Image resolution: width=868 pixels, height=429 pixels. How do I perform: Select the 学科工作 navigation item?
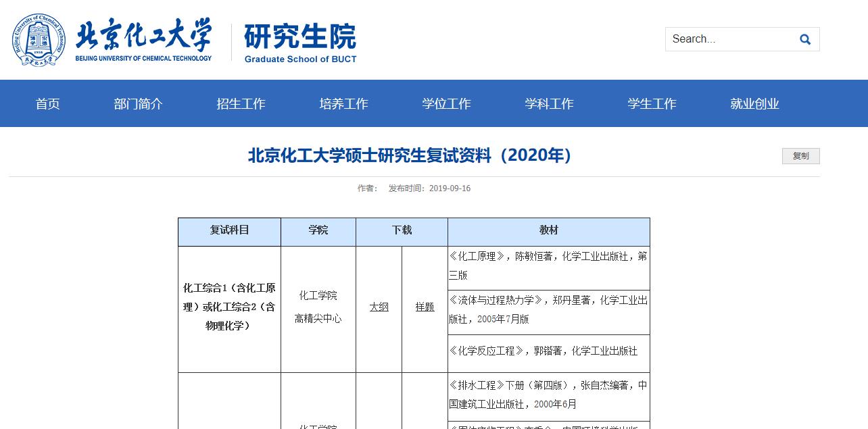point(550,103)
